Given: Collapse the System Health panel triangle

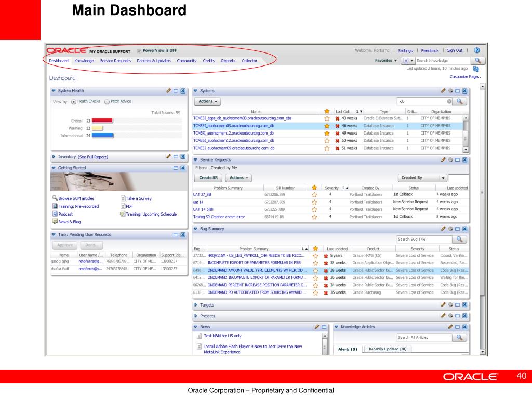Looking at the screenshot, I should 54,91.
